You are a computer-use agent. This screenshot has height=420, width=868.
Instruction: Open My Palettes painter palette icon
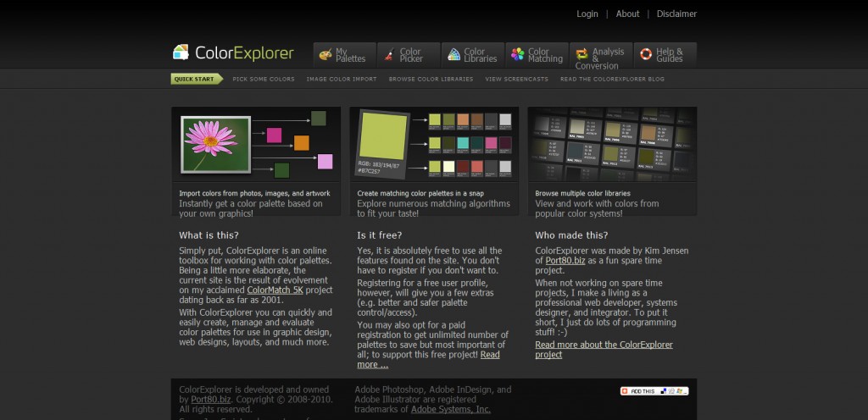click(x=325, y=54)
